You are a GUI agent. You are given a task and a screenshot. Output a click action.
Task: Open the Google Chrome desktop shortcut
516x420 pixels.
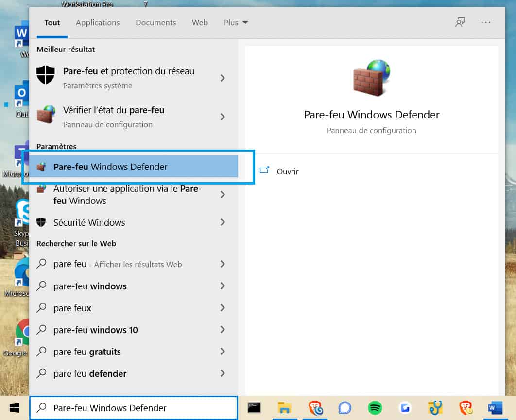pyautogui.click(x=22, y=332)
